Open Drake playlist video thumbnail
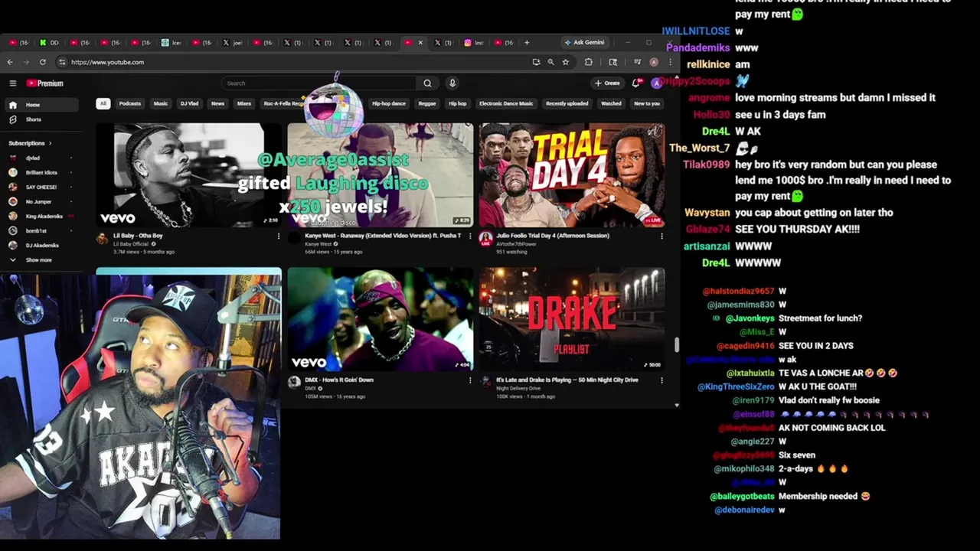The image size is (980, 551). [572, 319]
